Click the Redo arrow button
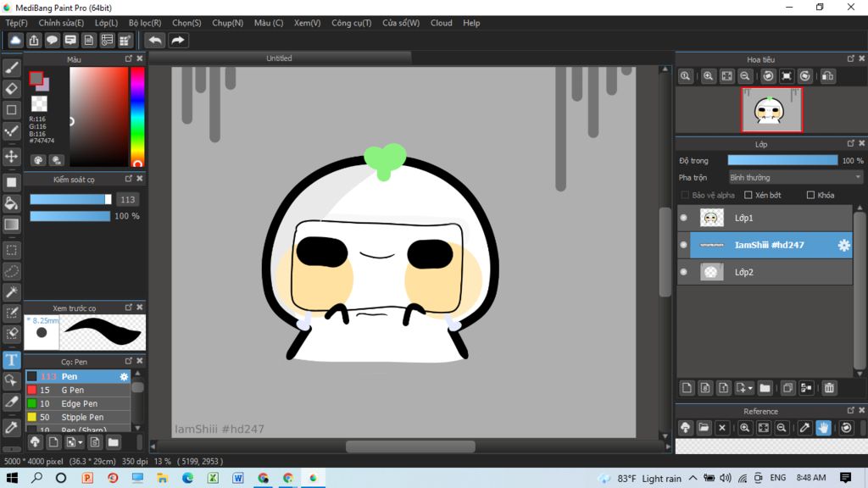The image size is (868, 488). (178, 41)
